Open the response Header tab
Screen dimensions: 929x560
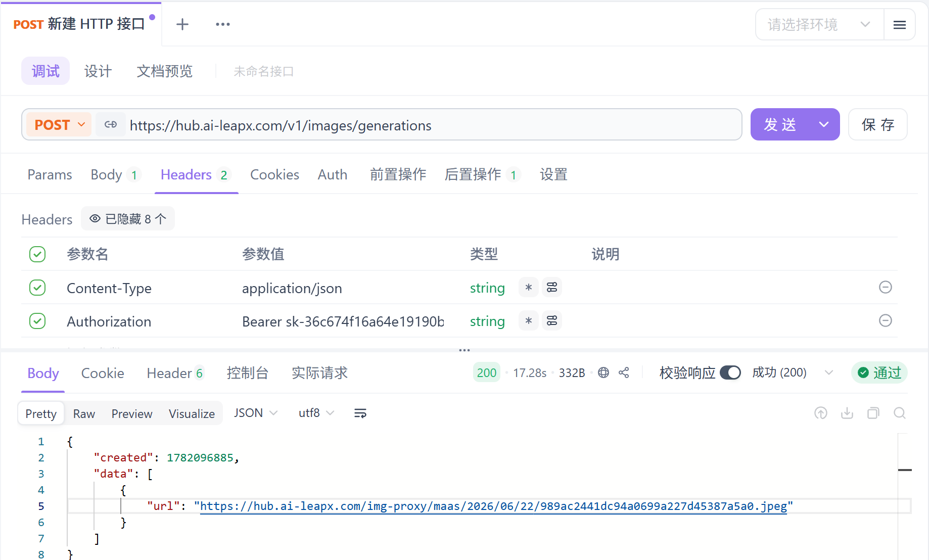pos(175,373)
